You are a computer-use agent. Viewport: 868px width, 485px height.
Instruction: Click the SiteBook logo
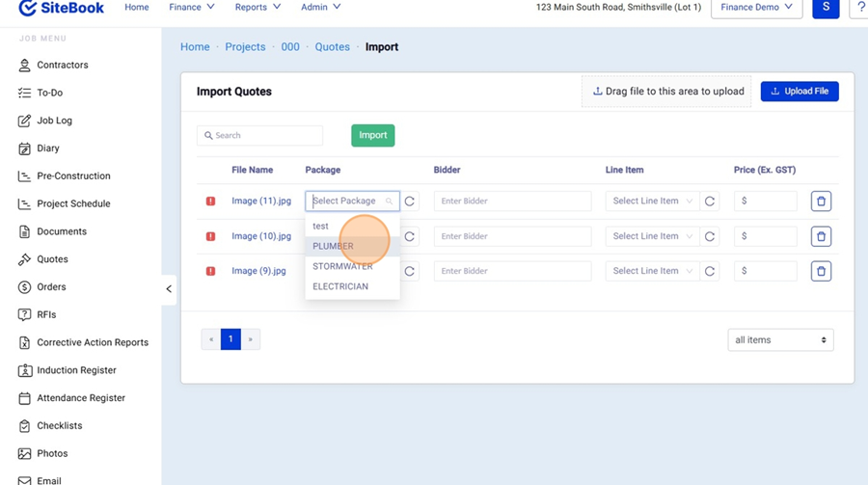point(63,8)
